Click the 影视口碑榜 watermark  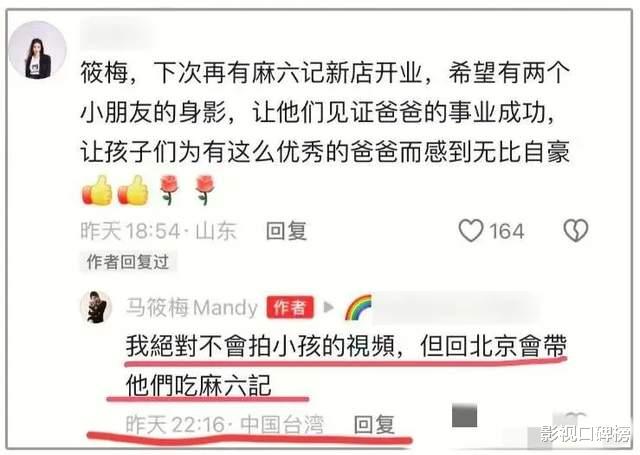tap(585, 434)
